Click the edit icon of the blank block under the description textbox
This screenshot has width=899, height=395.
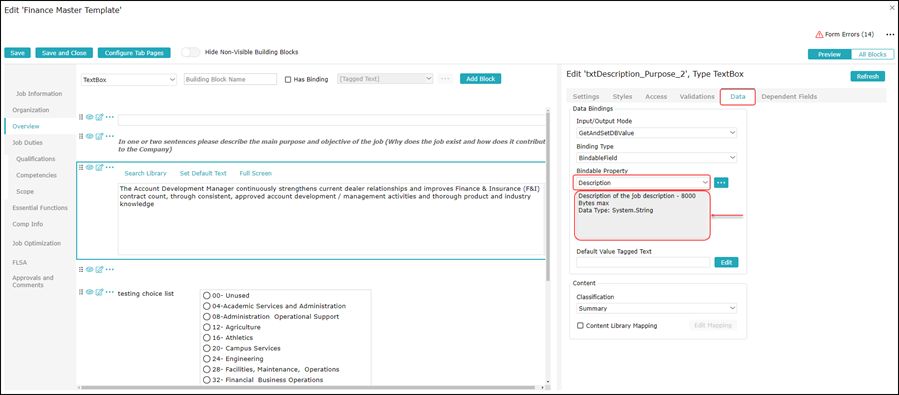99,269
